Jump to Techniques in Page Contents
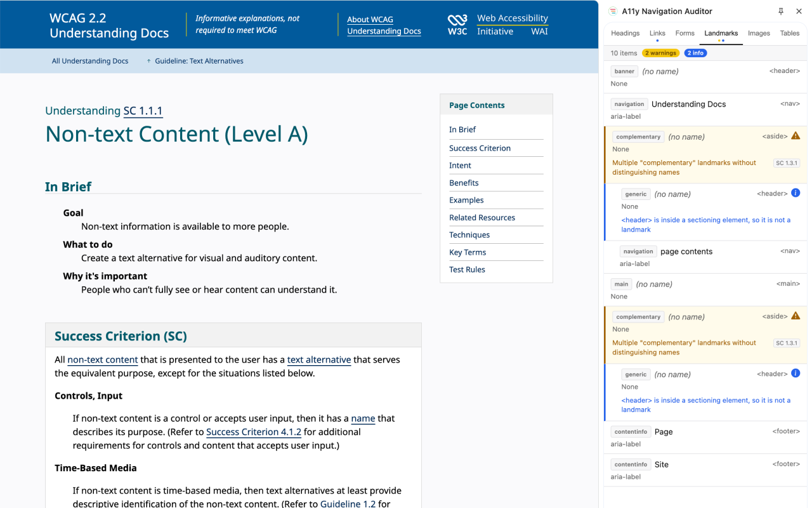The height and width of the screenshot is (508, 812). [469, 235]
